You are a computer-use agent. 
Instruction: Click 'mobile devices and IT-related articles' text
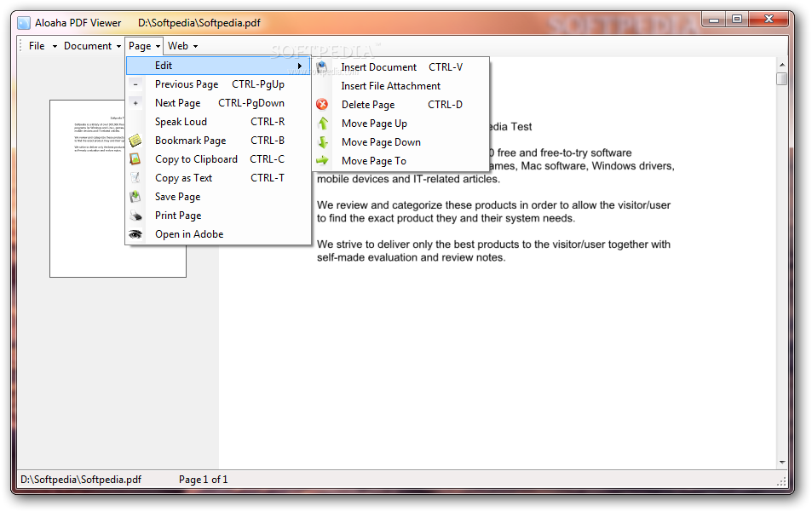[x=408, y=179]
